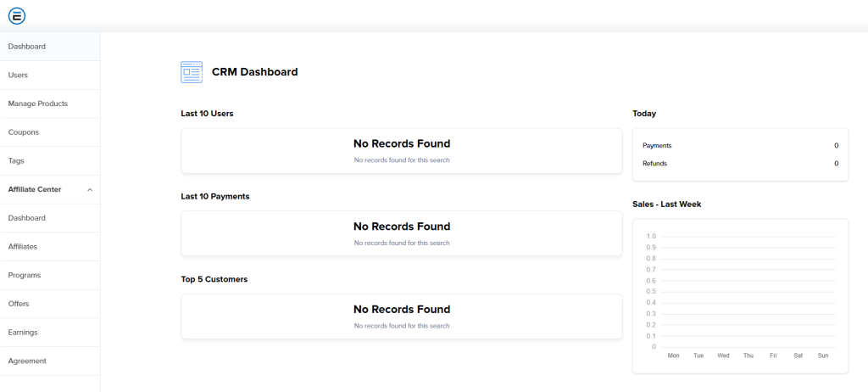Viewport: 868px width, 392px height.
Task: Click the 1.0 axis value on the chart
Action: [651, 236]
